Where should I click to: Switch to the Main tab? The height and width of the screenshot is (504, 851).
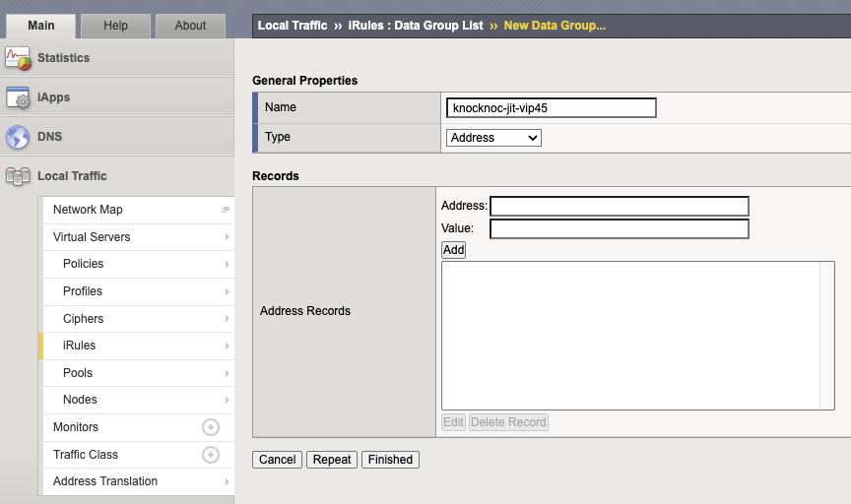pyautogui.click(x=41, y=26)
